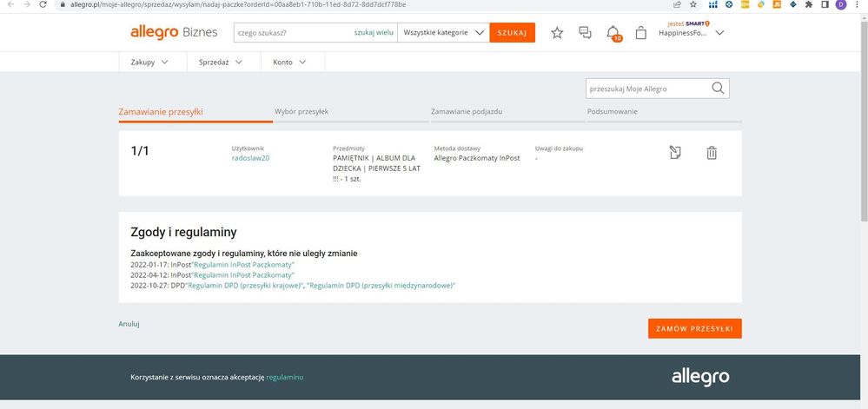Click the Anuluj link

coord(129,324)
